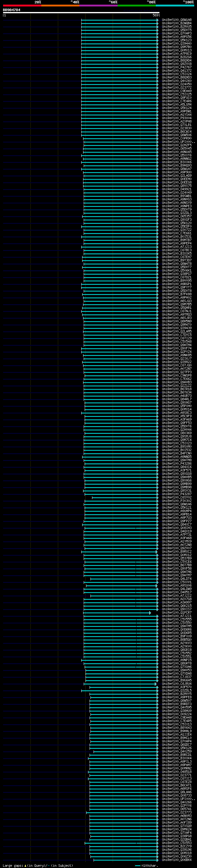The image size is (197, 868).
Task: Select the UniRef100_B8Q9D3 label
Action: (177, 78)
